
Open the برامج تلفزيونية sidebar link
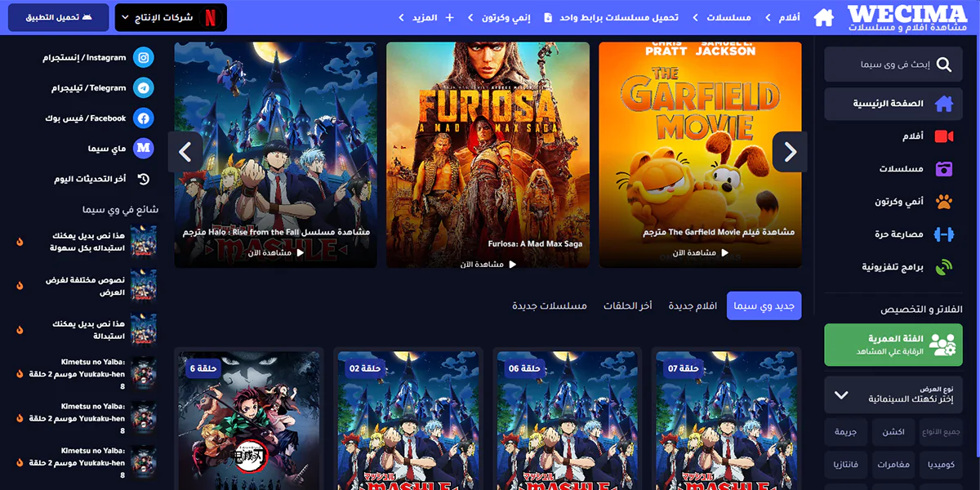(893, 267)
